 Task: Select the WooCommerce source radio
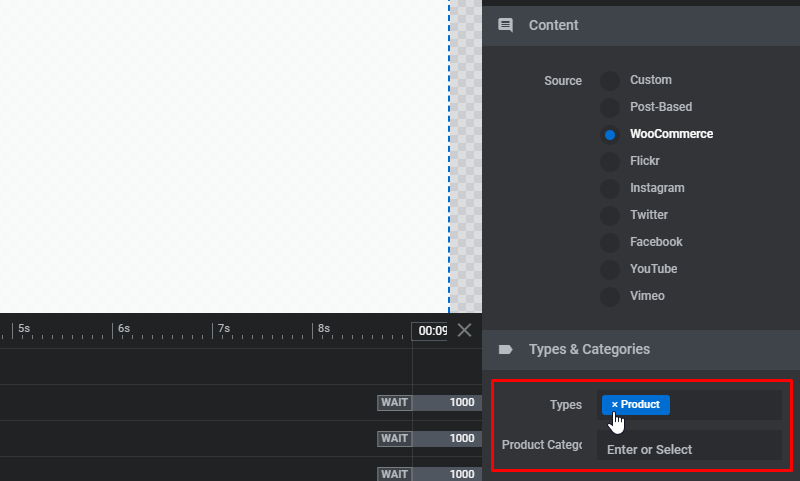610,135
